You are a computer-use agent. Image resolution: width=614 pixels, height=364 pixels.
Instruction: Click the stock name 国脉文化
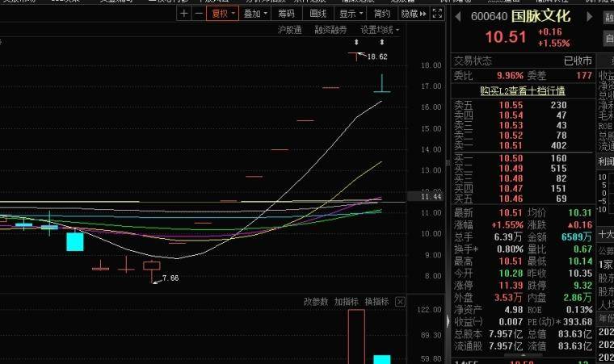pos(540,16)
